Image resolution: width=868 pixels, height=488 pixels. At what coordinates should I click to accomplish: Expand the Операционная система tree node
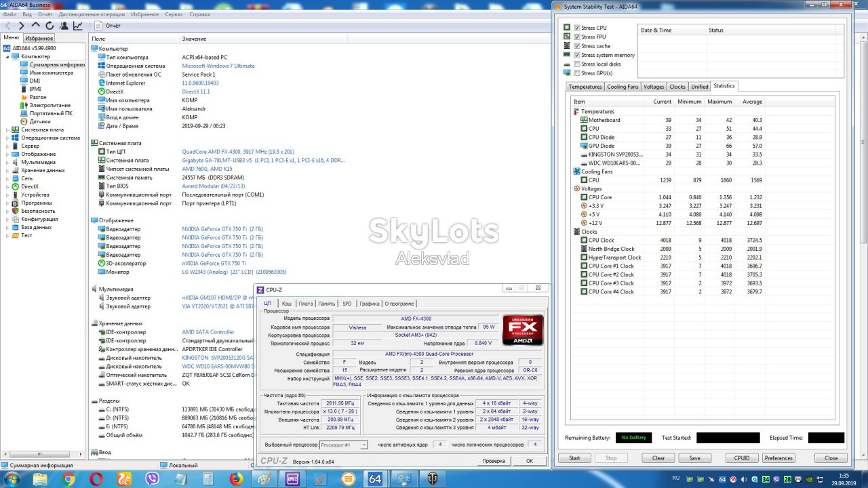click(7, 138)
